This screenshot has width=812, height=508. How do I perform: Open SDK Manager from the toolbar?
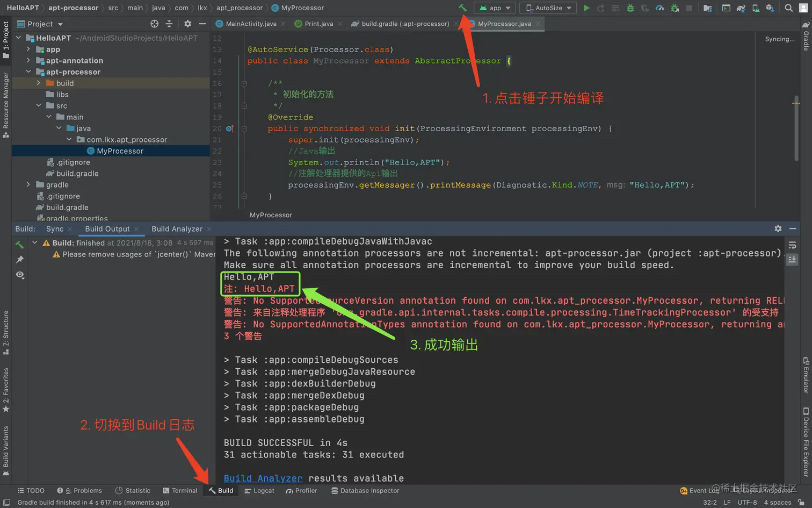(x=770, y=8)
